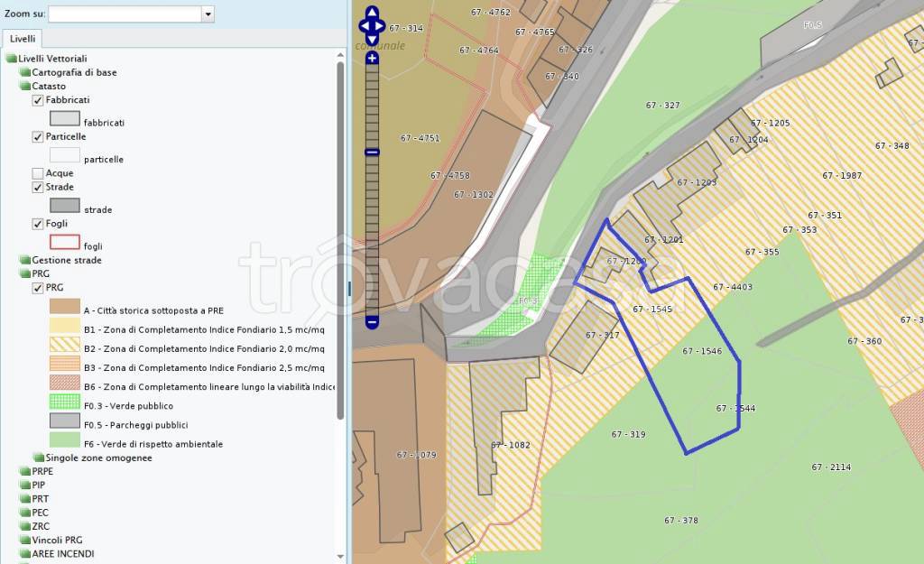Zoom out with the minus button
The image size is (924, 564).
pos(372,321)
